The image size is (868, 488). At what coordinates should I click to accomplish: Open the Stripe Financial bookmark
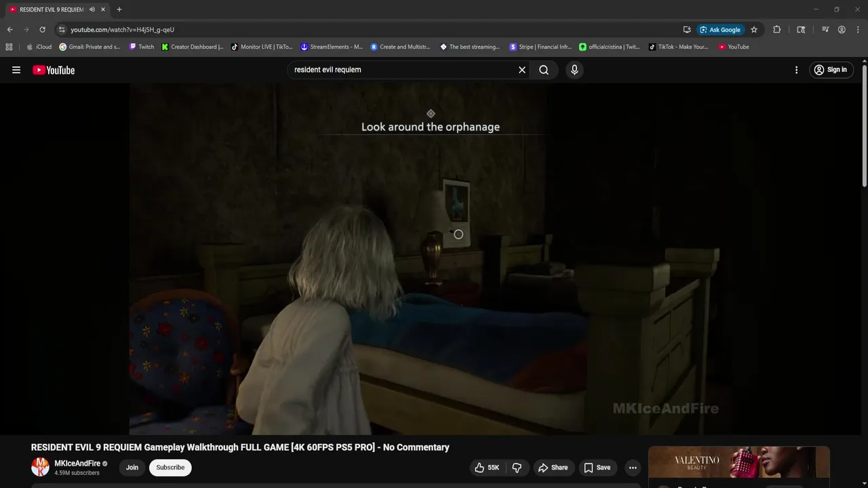(540, 47)
